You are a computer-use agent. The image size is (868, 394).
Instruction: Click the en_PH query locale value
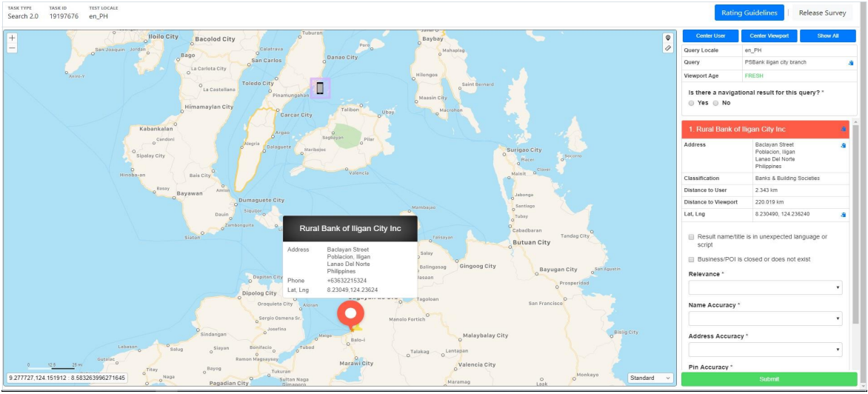pyautogui.click(x=753, y=50)
